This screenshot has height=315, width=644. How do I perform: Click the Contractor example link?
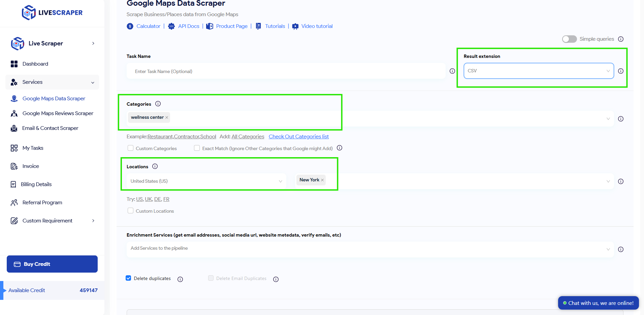pyautogui.click(x=187, y=137)
